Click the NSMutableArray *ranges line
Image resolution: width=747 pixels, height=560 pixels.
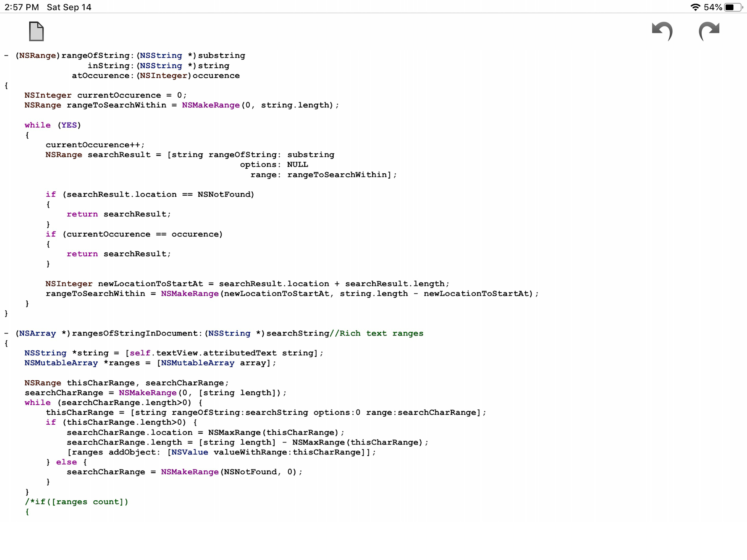(x=150, y=363)
